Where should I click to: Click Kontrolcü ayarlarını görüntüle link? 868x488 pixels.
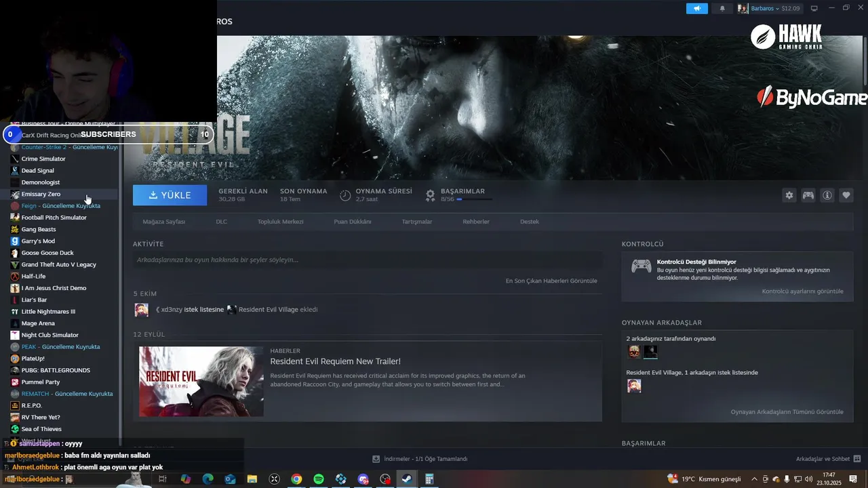pos(803,291)
